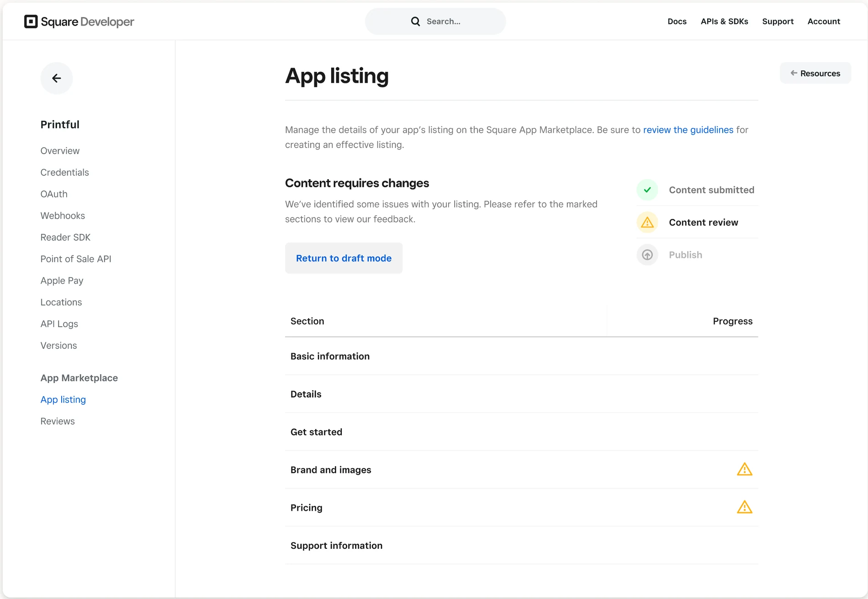Go back using the sidebar arrow button

57,78
